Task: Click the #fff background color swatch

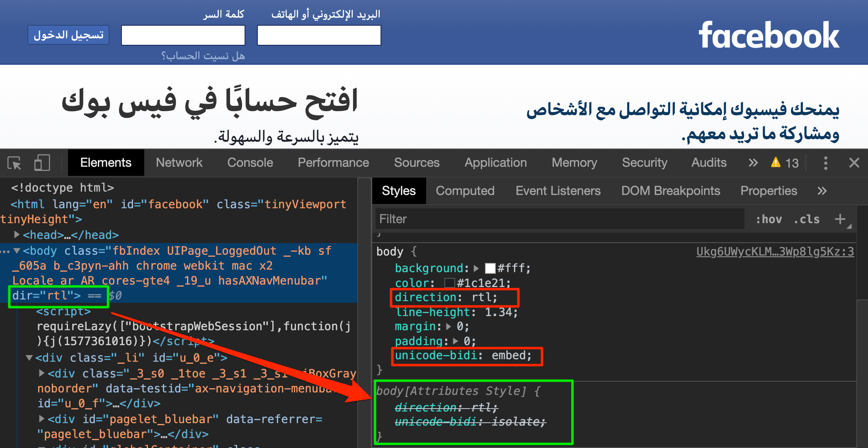Action: click(490, 268)
